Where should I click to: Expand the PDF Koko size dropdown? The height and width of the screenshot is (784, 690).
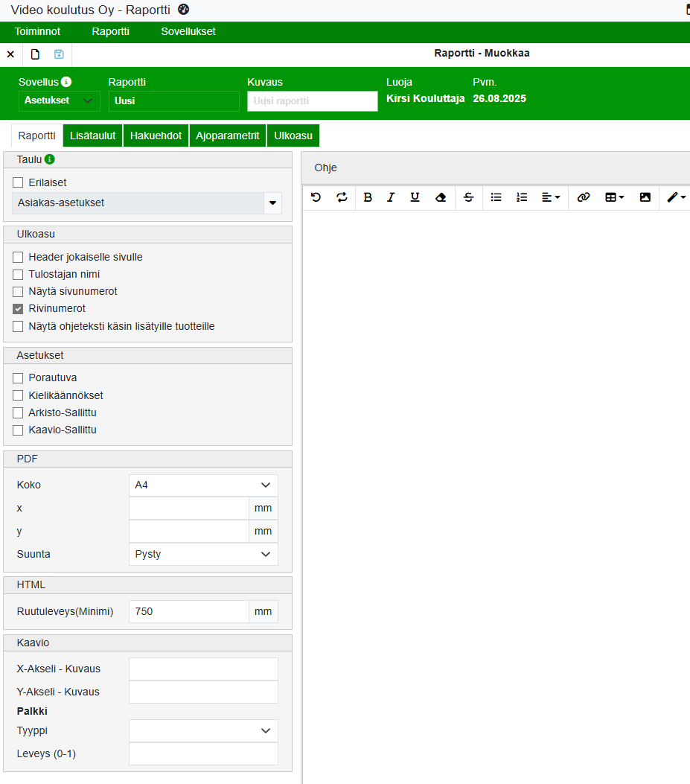(x=203, y=485)
